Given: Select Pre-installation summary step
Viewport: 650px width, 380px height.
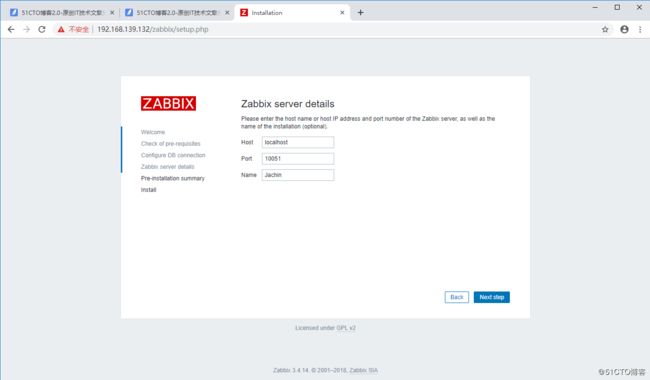Looking at the screenshot, I should click(x=172, y=179).
